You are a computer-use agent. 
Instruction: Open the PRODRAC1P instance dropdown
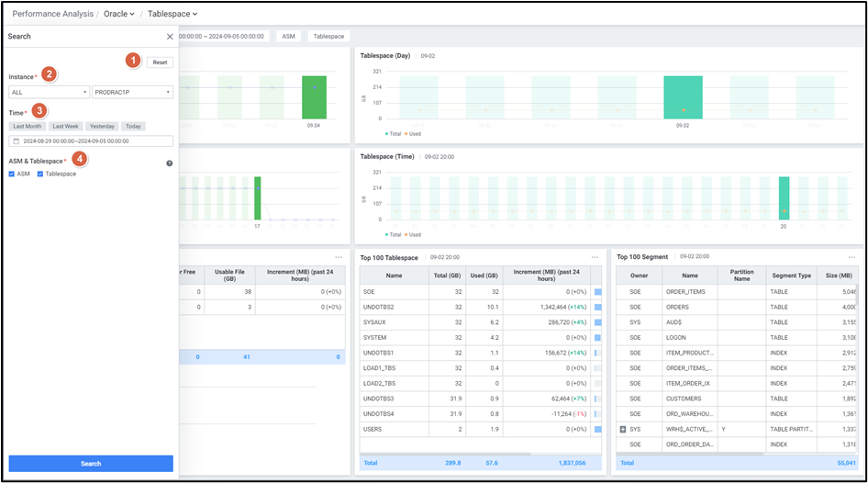pyautogui.click(x=132, y=92)
